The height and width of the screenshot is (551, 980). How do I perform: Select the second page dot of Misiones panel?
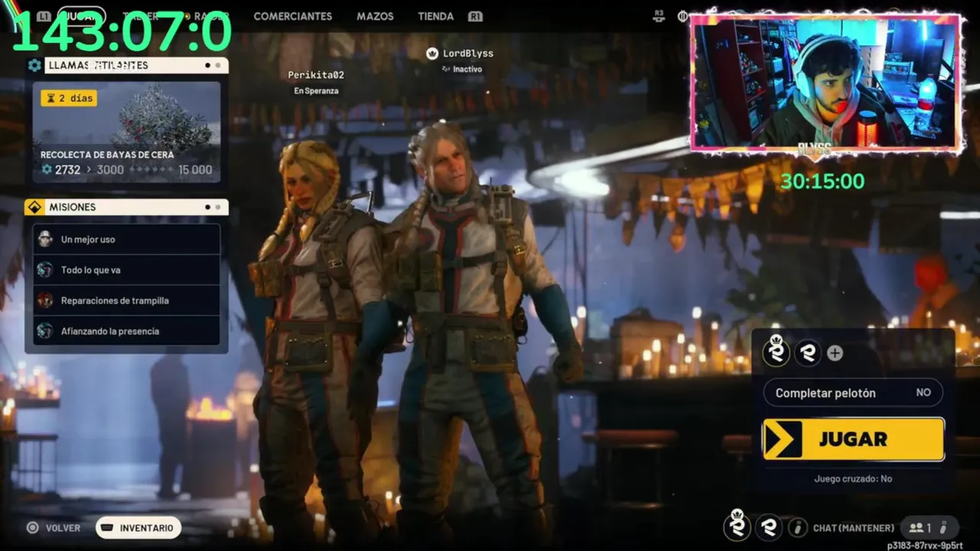(x=218, y=207)
